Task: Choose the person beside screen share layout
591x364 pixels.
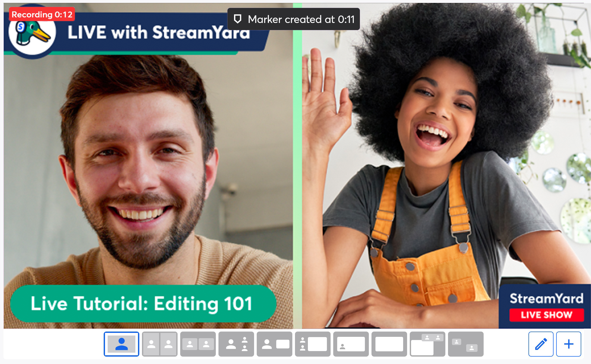Action: click(x=274, y=344)
